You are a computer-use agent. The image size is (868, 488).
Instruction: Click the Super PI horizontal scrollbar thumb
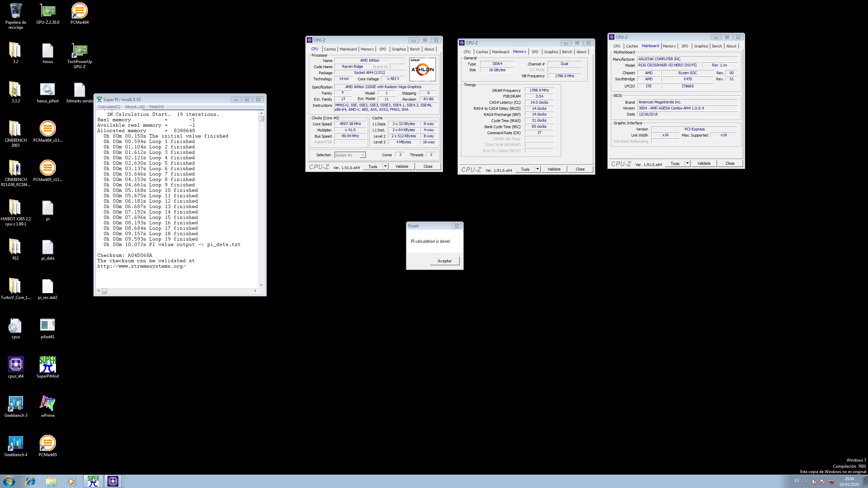coord(104,291)
